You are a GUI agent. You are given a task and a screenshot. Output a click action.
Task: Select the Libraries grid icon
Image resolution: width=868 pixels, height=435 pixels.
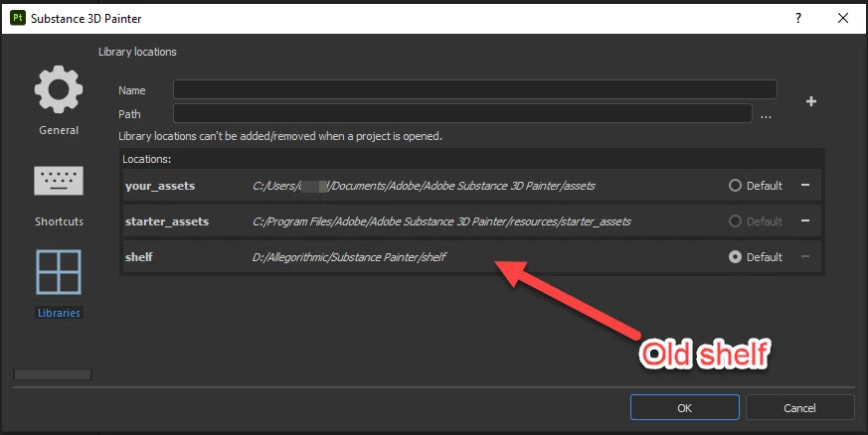tap(59, 272)
